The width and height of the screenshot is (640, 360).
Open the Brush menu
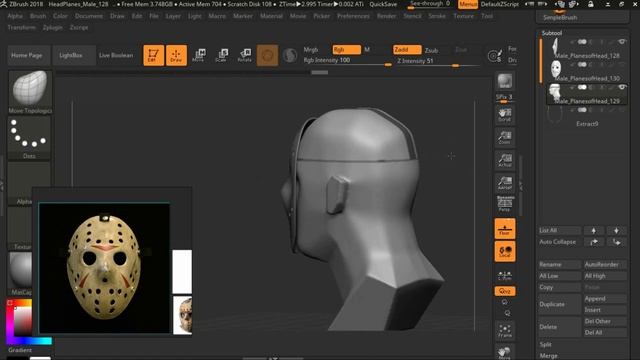(x=38, y=16)
